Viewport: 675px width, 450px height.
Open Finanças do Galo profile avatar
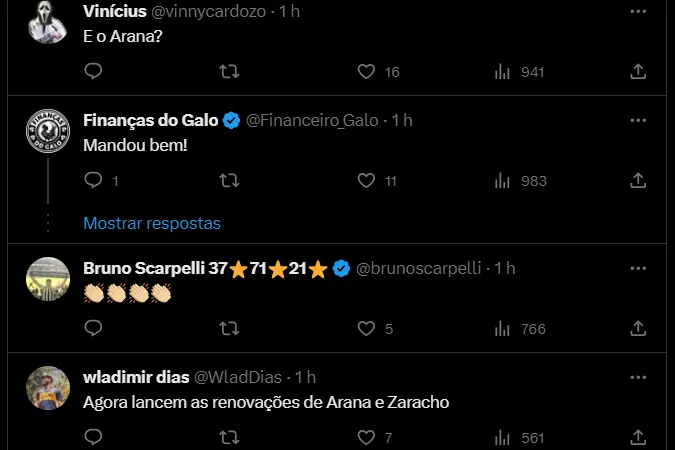46,130
